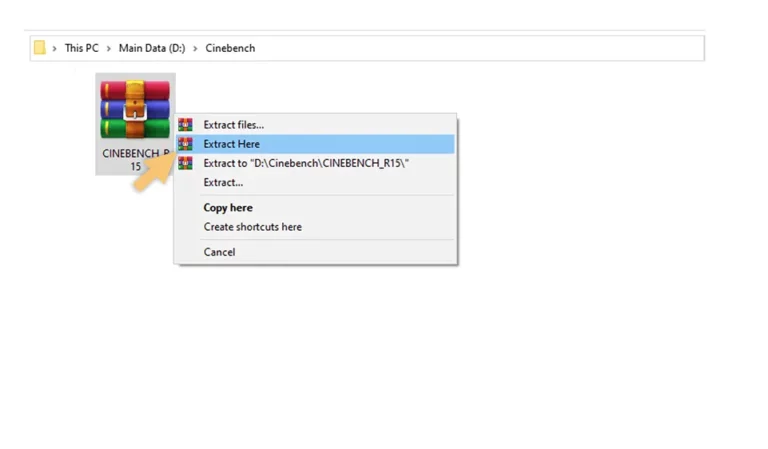Image resolution: width=768 pixels, height=449 pixels.
Task: Open This PC in breadcrumb path
Action: (x=82, y=48)
